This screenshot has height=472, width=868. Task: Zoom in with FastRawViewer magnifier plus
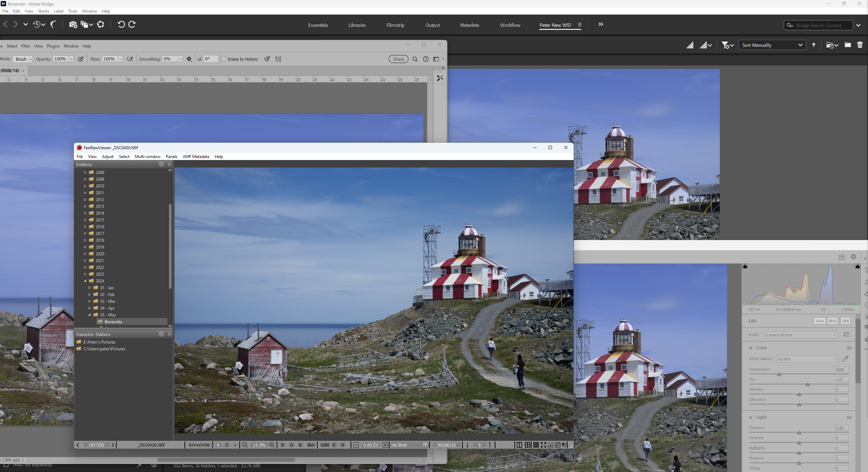pos(272,445)
